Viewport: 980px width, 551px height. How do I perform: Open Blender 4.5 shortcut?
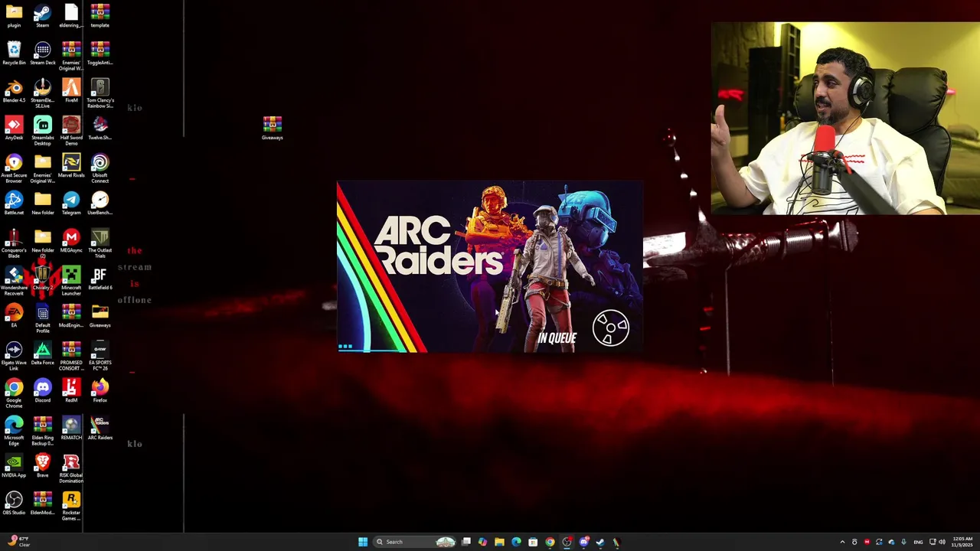[14, 91]
